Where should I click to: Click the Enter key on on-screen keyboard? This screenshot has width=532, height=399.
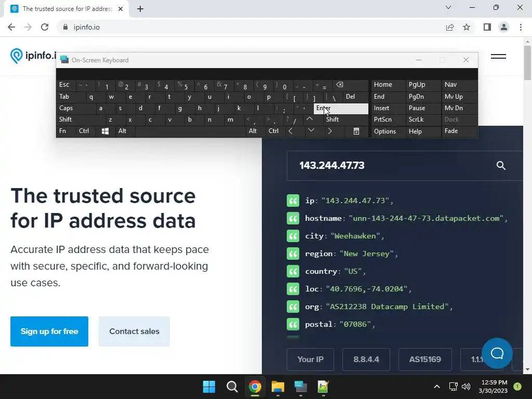(x=341, y=109)
